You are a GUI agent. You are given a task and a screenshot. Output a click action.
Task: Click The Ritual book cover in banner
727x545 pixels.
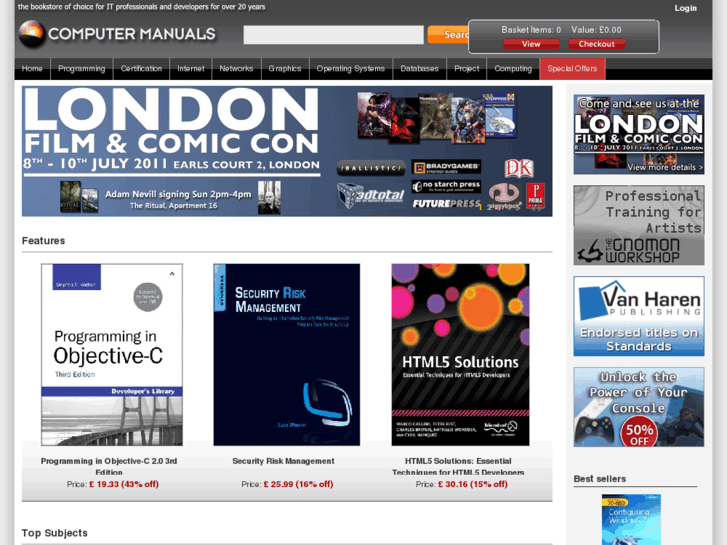(x=70, y=197)
